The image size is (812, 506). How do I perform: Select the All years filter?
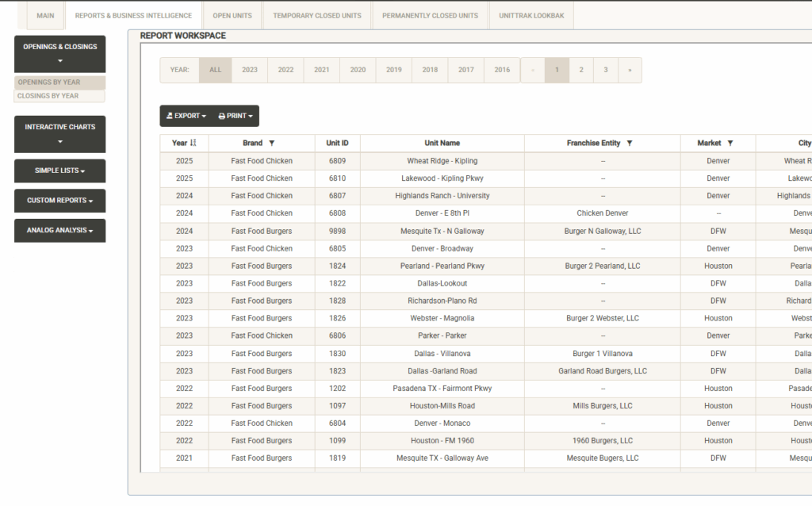coord(216,70)
